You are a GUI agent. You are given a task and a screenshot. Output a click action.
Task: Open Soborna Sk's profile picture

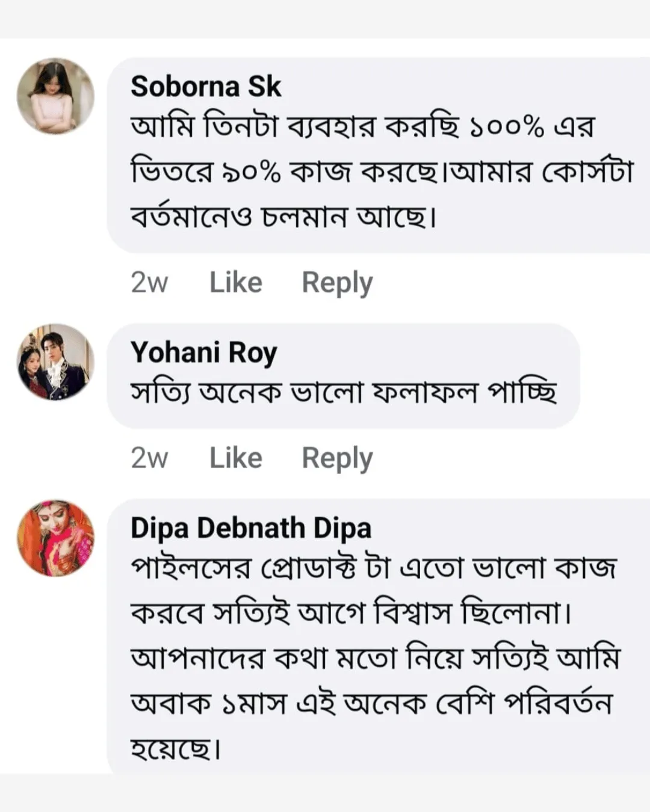(x=55, y=96)
